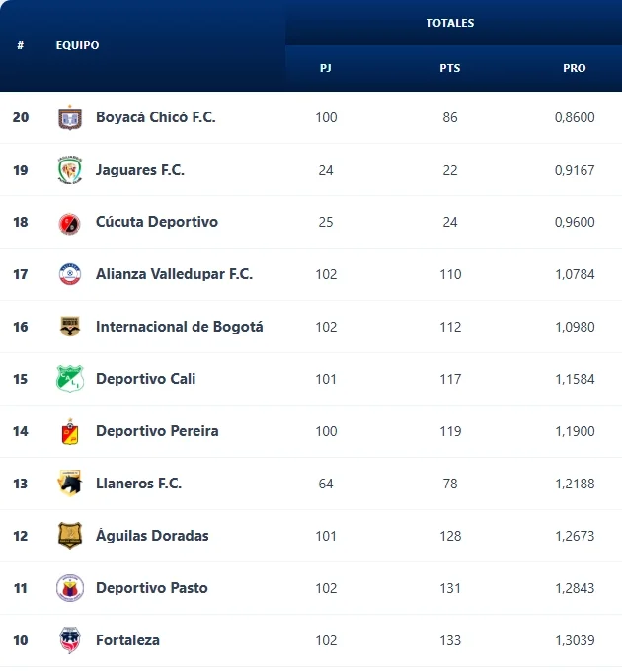622x672 pixels.
Task: Click the Fortaleza team shield icon
Action: 70,639
